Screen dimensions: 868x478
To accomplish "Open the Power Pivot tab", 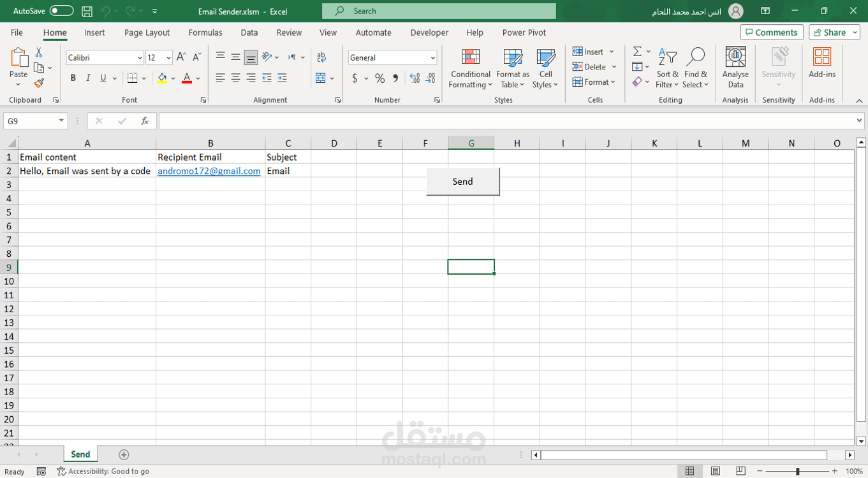I will pos(523,32).
